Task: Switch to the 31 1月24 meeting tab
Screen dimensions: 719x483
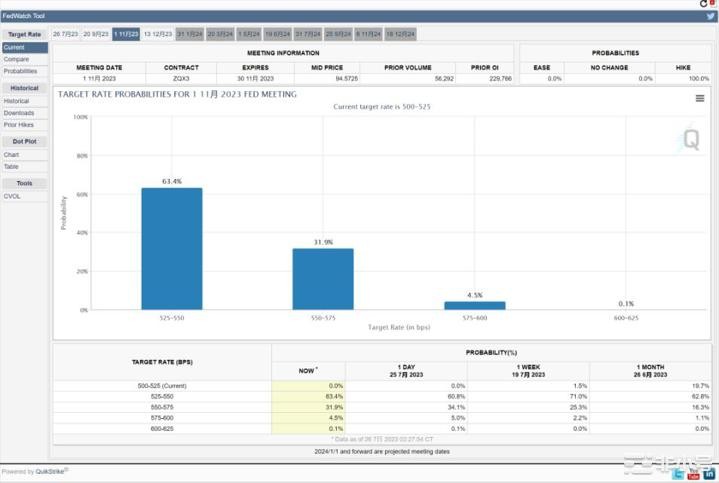Action: pyautogui.click(x=189, y=34)
